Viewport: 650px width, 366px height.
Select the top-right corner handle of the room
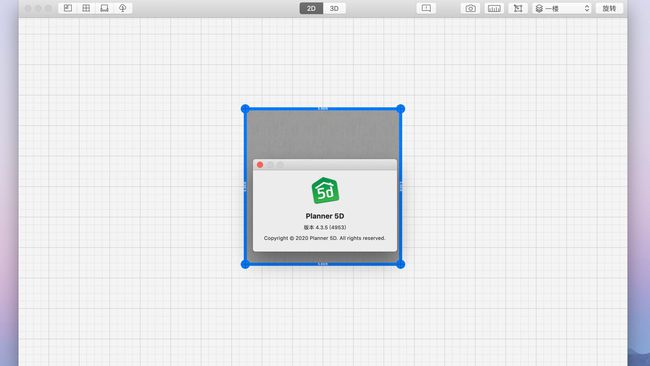(400, 109)
